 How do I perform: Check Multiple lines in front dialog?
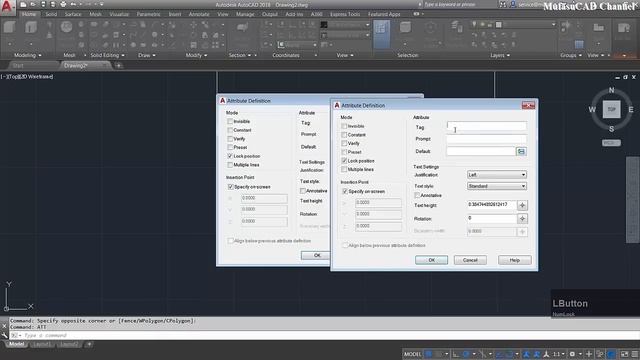click(x=344, y=169)
